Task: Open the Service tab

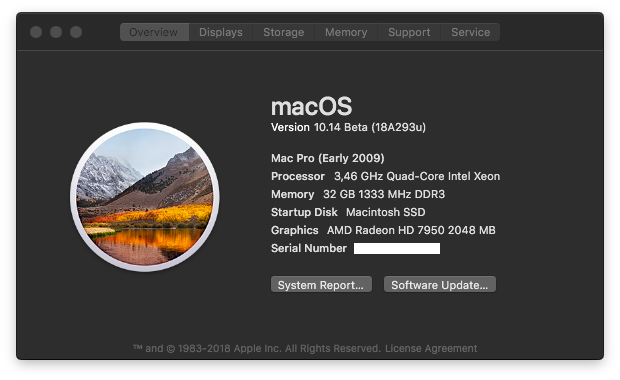Action: tap(471, 32)
